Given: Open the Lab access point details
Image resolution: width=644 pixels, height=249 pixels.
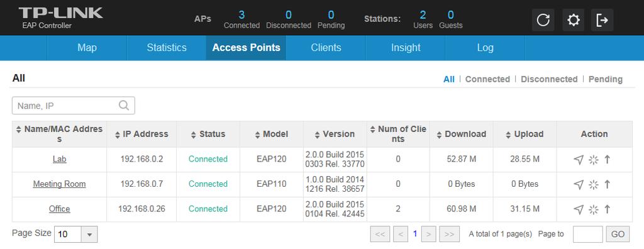Looking at the screenshot, I should tap(59, 159).
